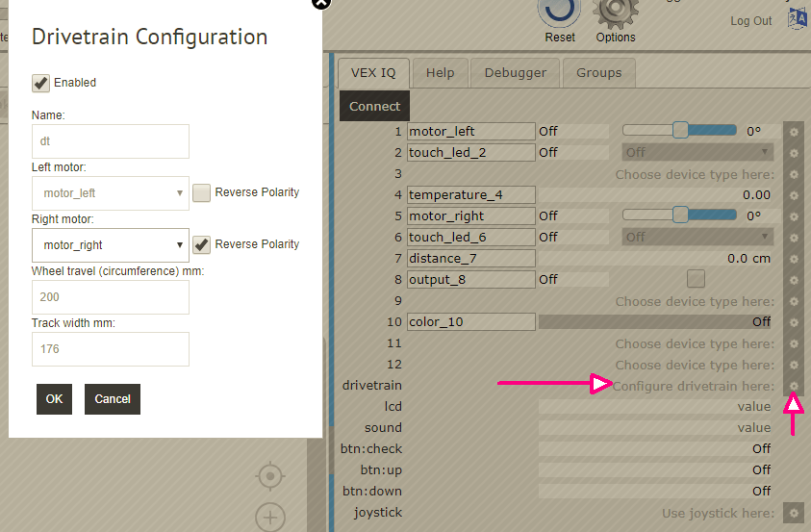
Task: Click the language translate icon
Action: point(797,19)
